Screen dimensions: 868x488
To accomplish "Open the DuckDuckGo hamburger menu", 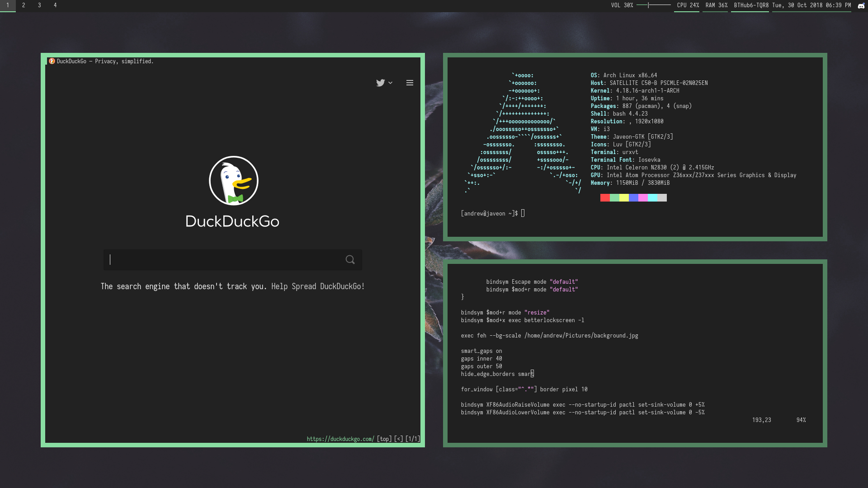I will click(410, 83).
